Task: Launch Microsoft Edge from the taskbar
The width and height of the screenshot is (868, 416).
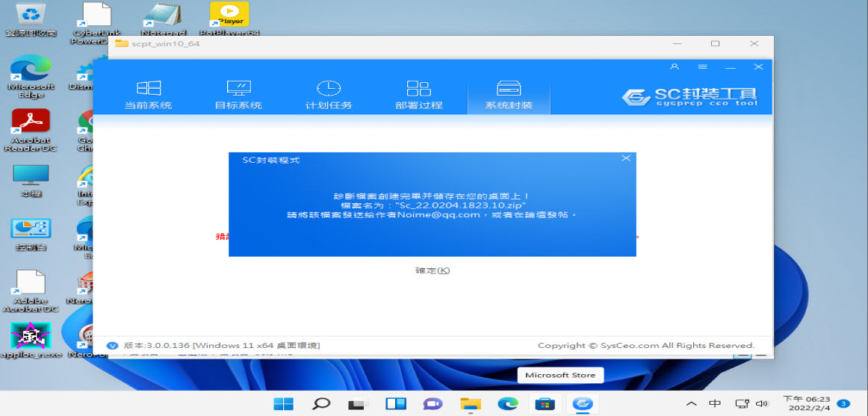Action: [508, 403]
